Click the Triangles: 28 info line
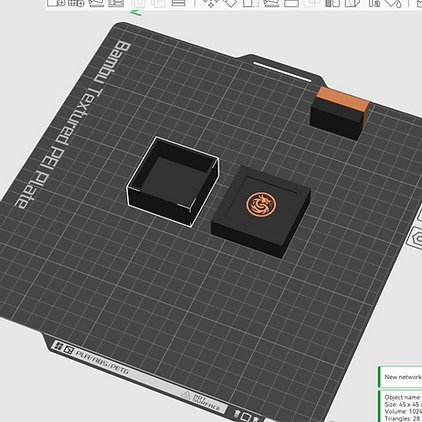 402,418
